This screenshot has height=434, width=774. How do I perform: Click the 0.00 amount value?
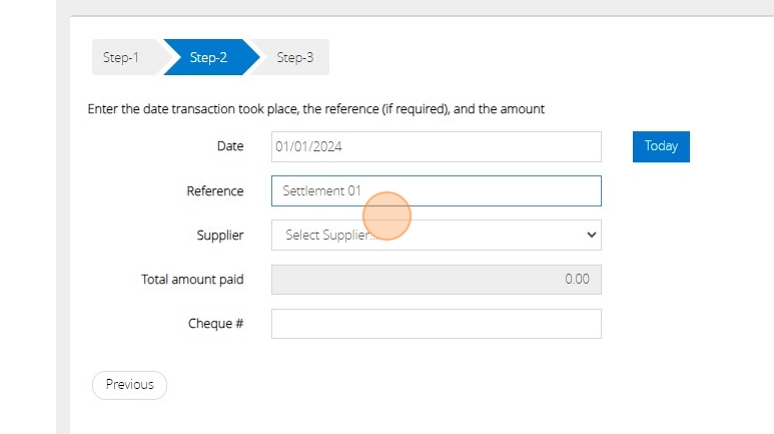577,280
